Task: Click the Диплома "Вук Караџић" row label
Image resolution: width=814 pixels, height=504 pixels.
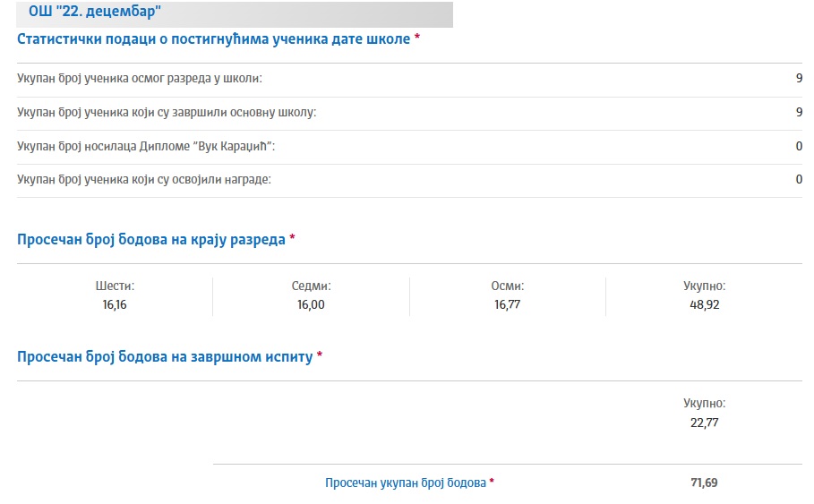Action: point(146,146)
